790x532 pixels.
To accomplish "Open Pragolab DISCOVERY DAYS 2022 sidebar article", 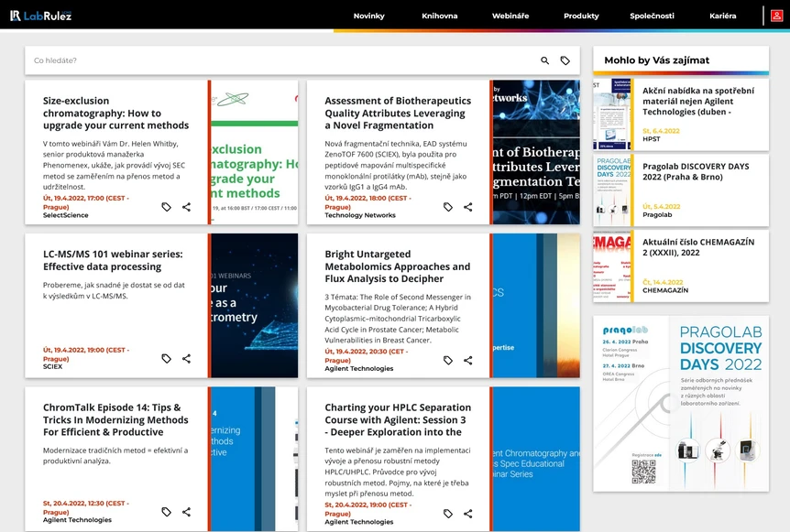I will [x=696, y=171].
